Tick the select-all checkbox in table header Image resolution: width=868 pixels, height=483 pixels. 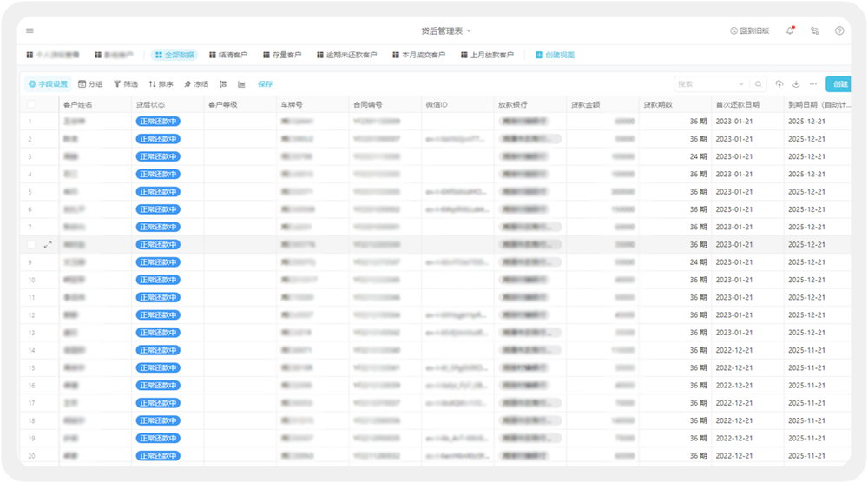click(x=31, y=104)
